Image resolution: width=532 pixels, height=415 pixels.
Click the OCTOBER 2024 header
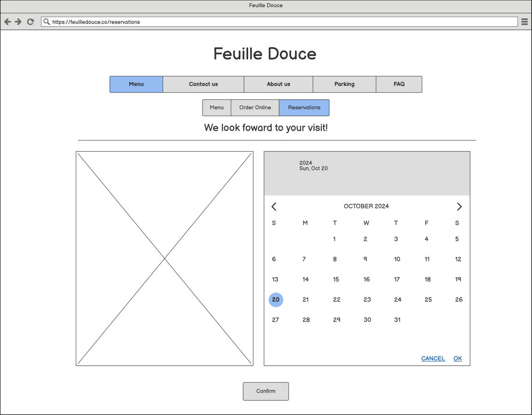[366, 206]
